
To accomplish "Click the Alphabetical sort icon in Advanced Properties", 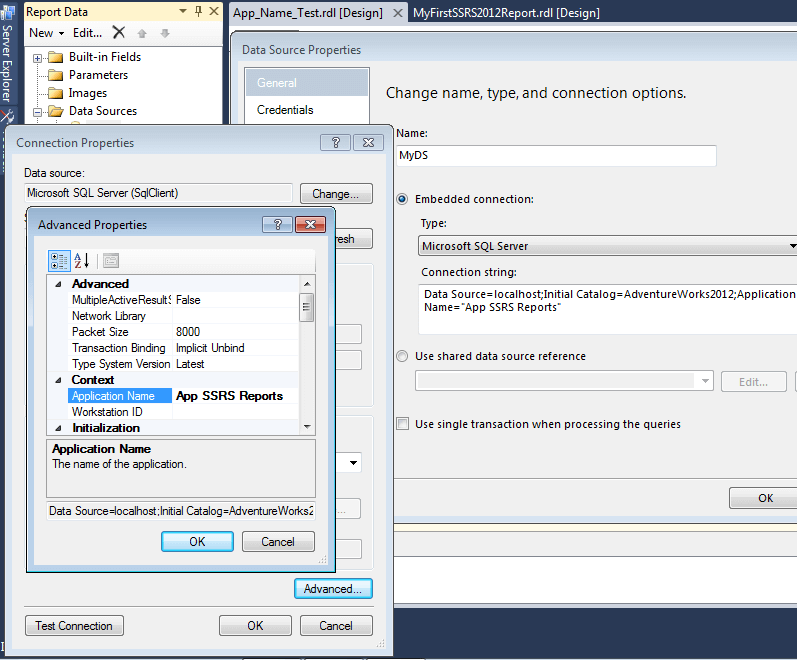I will pos(82,261).
